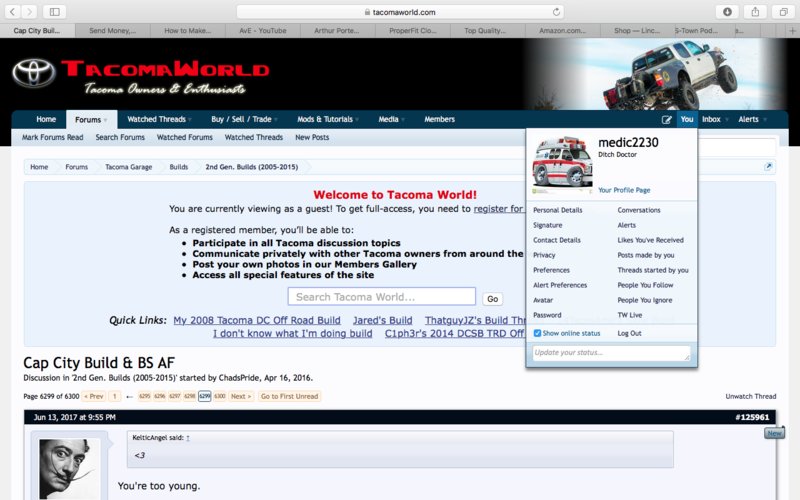
Task: Expand the Media menu
Action: coord(391,119)
